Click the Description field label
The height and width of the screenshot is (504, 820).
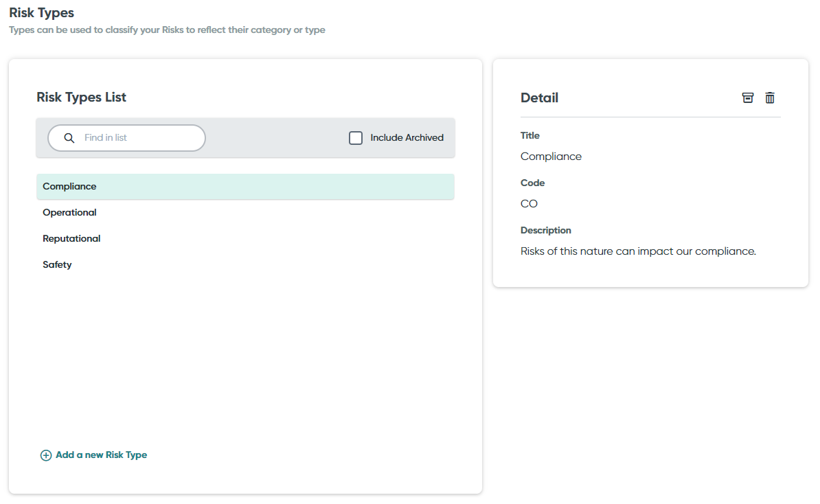(x=545, y=231)
